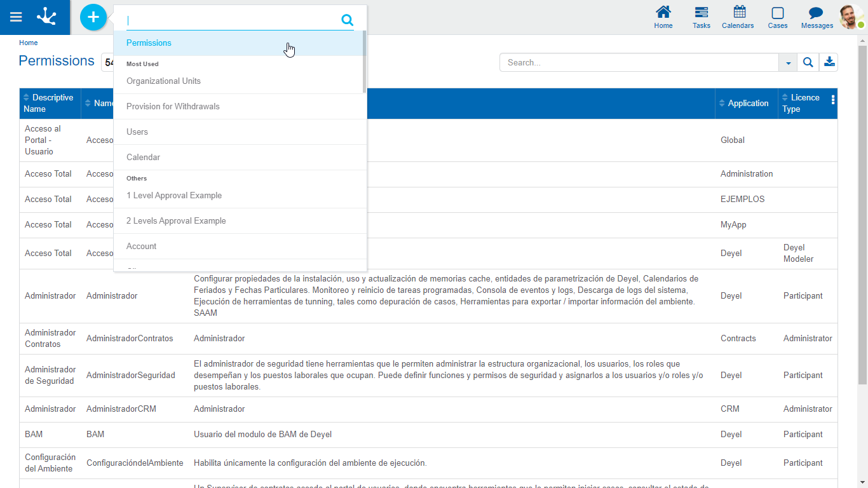Open the hamburger main menu
This screenshot has height=488, width=868.
pyautogui.click(x=16, y=17)
